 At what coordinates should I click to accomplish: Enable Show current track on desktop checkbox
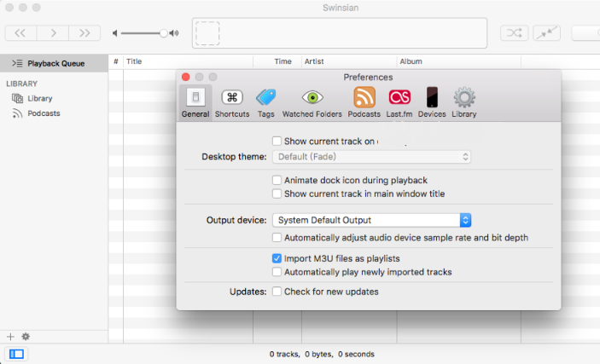point(277,142)
